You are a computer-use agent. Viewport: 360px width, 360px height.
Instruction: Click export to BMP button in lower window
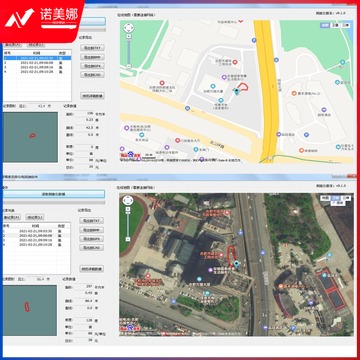[x=92, y=230]
